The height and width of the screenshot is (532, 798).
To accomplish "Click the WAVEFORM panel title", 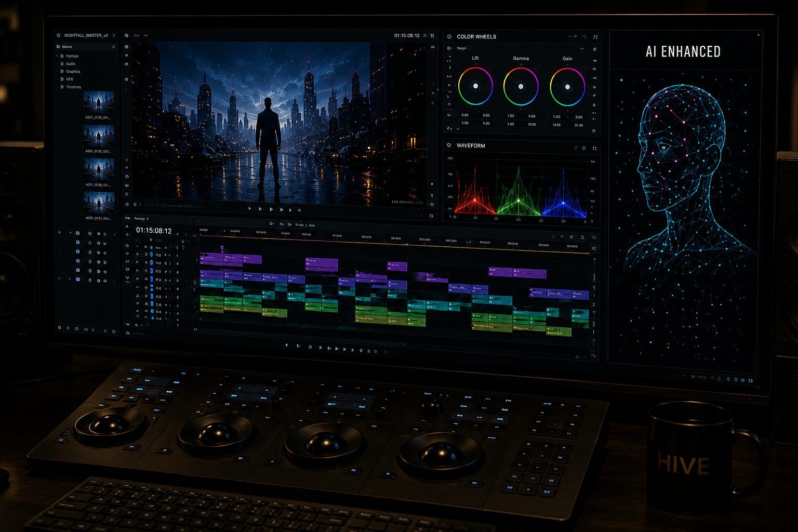I will pyautogui.click(x=471, y=145).
